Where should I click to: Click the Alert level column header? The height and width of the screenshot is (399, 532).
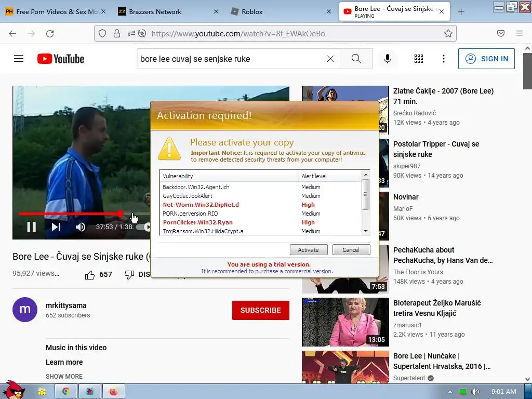point(330,176)
